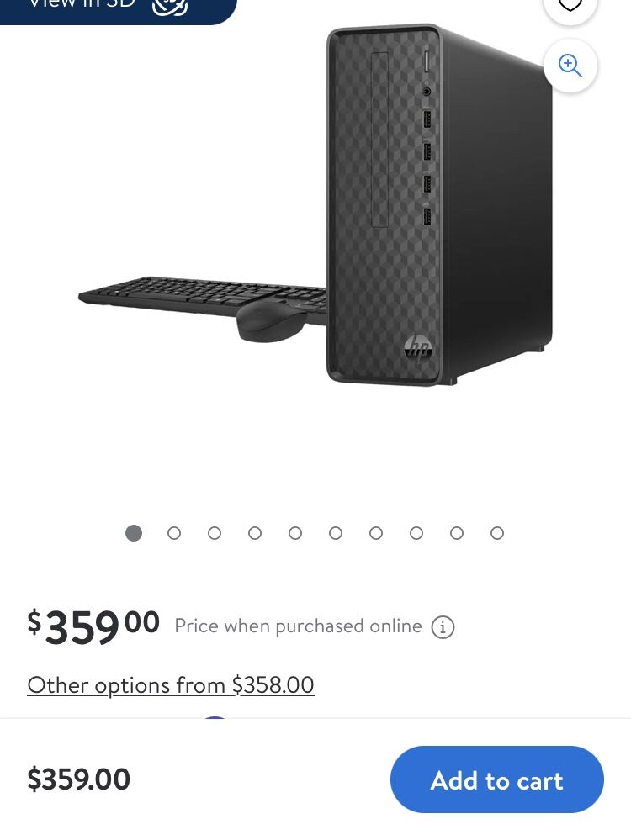Screen dimensions: 631x840
Task: Open Other options from $358.00
Action: (170, 685)
